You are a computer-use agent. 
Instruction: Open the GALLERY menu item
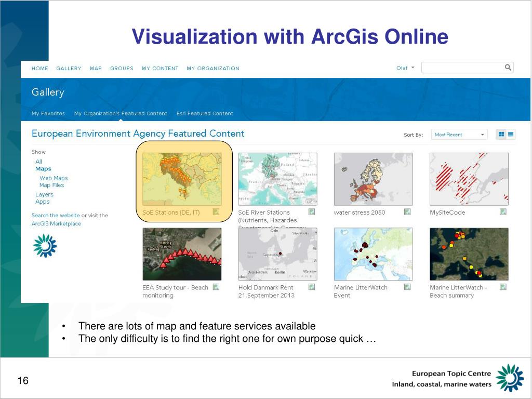69,68
